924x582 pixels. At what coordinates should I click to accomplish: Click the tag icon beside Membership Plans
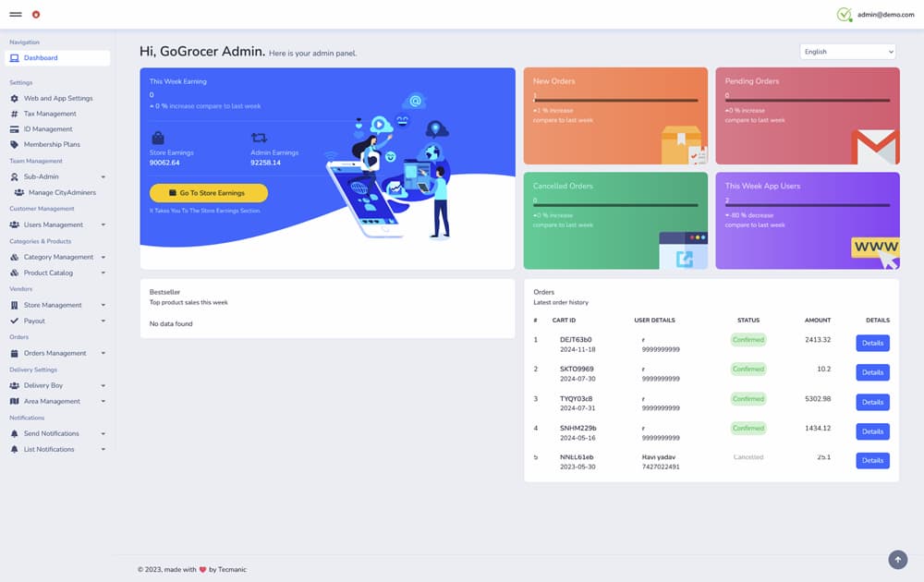[x=14, y=144]
